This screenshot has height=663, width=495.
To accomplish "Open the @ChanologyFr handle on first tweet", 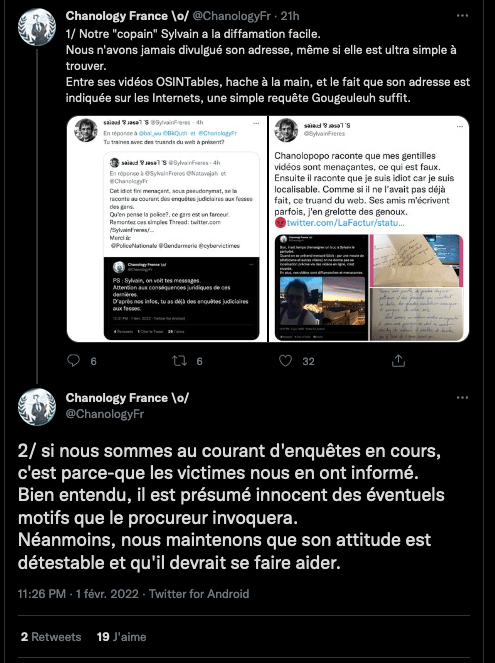I will [x=231, y=16].
